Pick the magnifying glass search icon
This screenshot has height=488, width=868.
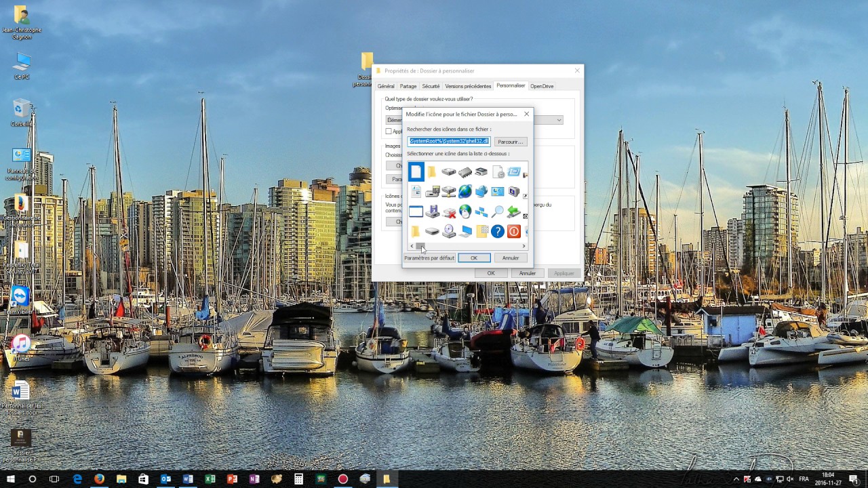click(498, 211)
